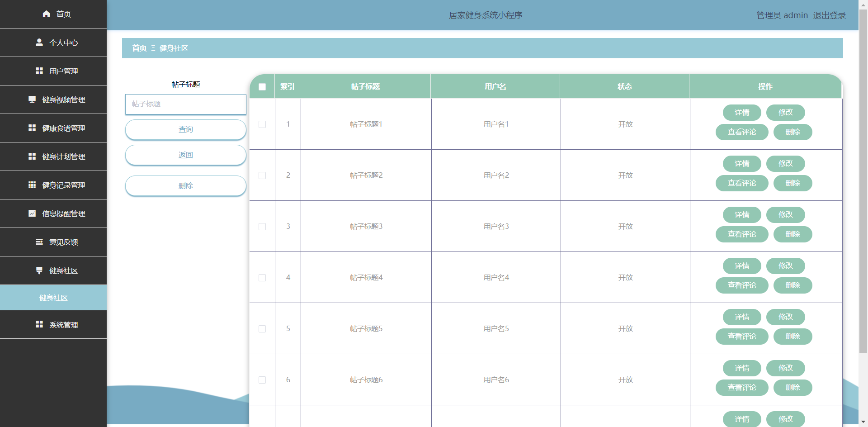
Task: Expand 健身视频管理 menu
Action: click(x=53, y=100)
